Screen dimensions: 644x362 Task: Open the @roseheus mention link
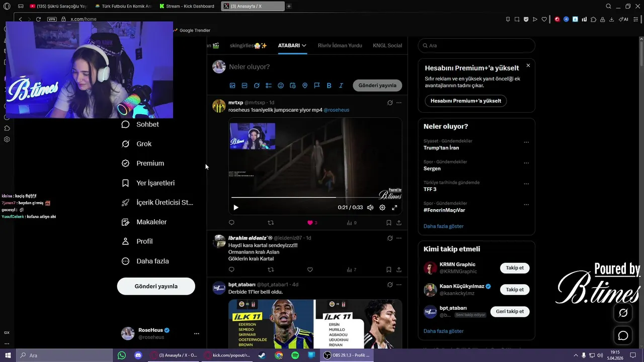pyautogui.click(x=336, y=110)
